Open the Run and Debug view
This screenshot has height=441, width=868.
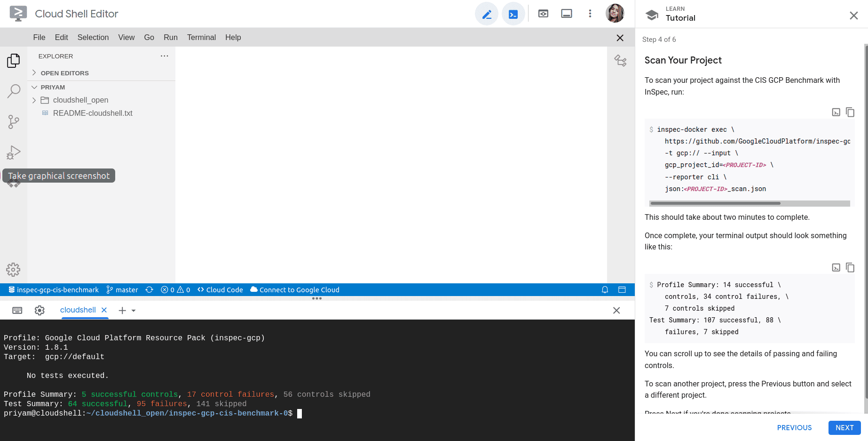[x=14, y=152]
